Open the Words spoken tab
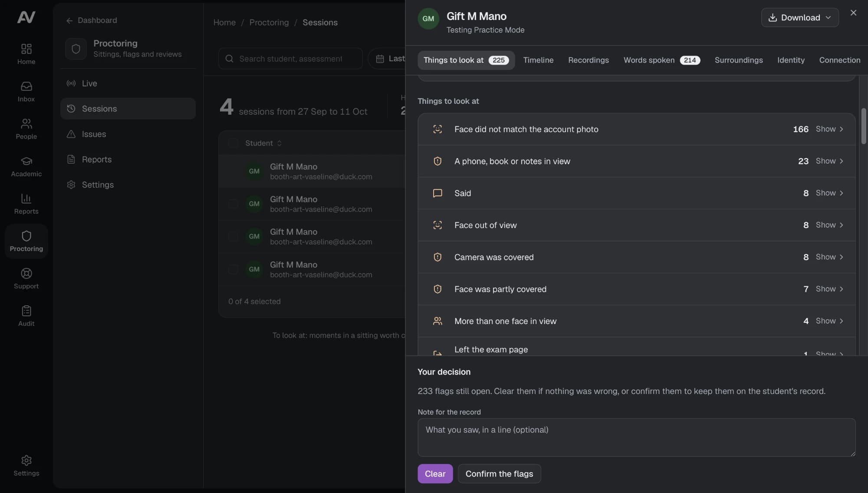The image size is (868, 493). point(661,60)
